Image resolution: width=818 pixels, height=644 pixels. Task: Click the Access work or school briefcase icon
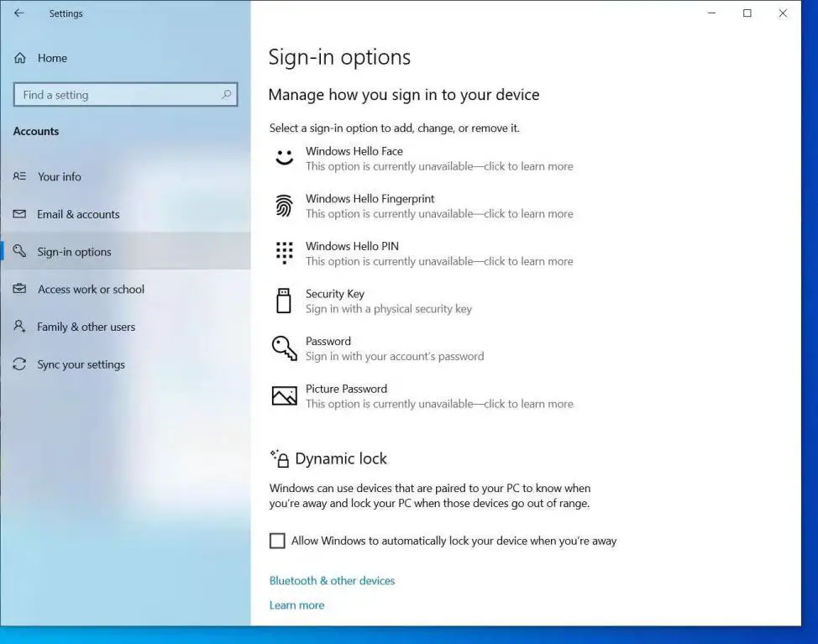[19, 288]
